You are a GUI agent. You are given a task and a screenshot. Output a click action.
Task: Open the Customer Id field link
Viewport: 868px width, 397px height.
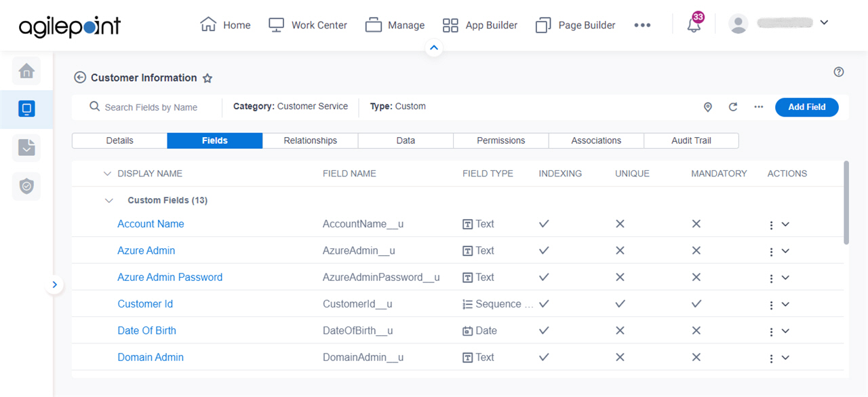pyautogui.click(x=145, y=304)
